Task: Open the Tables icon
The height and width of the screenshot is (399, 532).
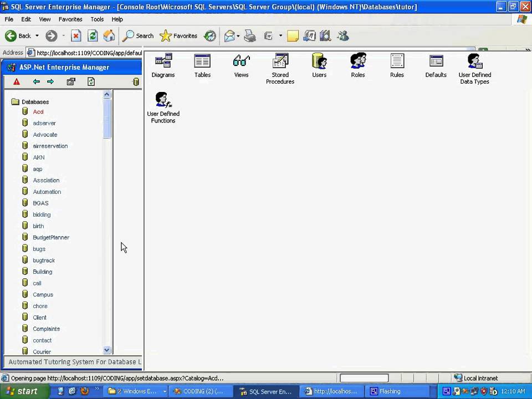Action: click(202, 66)
